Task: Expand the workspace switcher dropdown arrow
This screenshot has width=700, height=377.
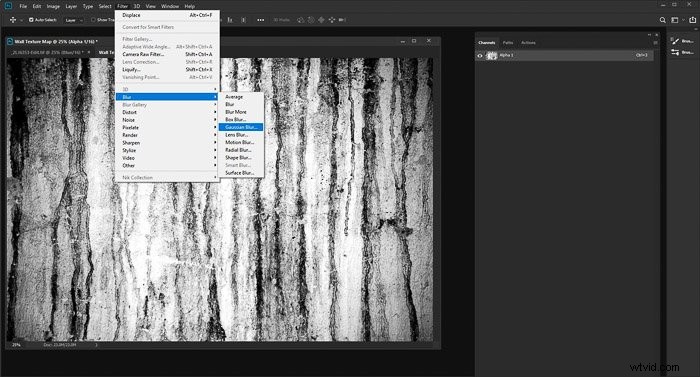Action: [683, 20]
